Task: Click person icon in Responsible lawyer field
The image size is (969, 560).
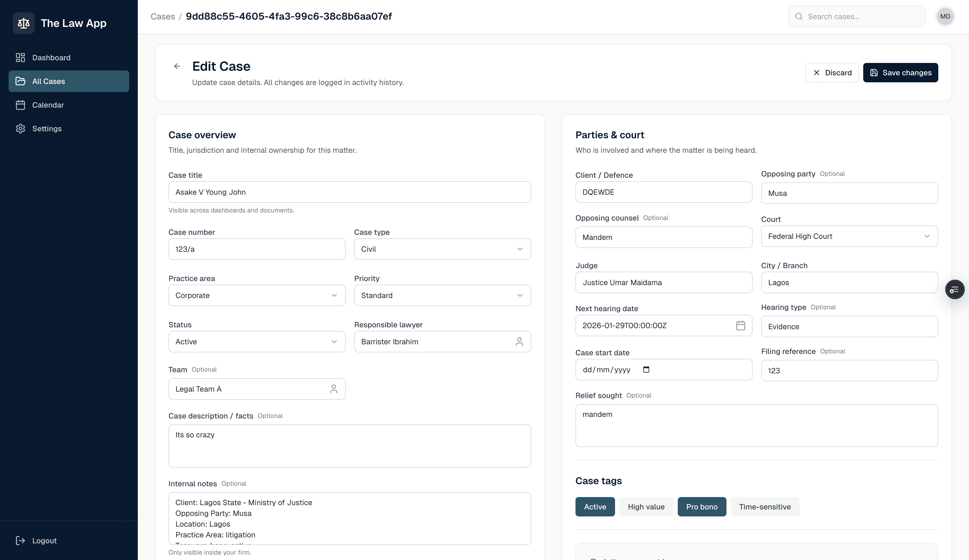Action: pos(519,342)
